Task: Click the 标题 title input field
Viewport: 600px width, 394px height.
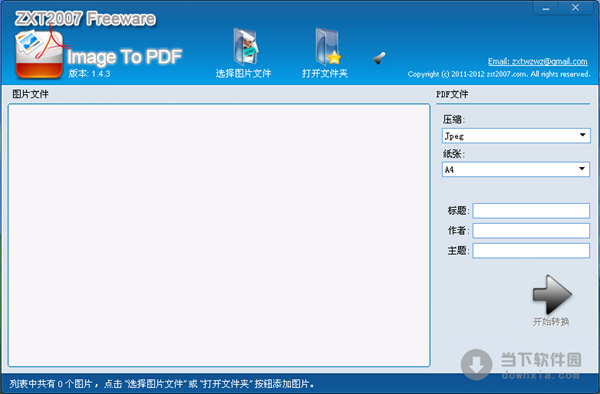Action: 531,211
